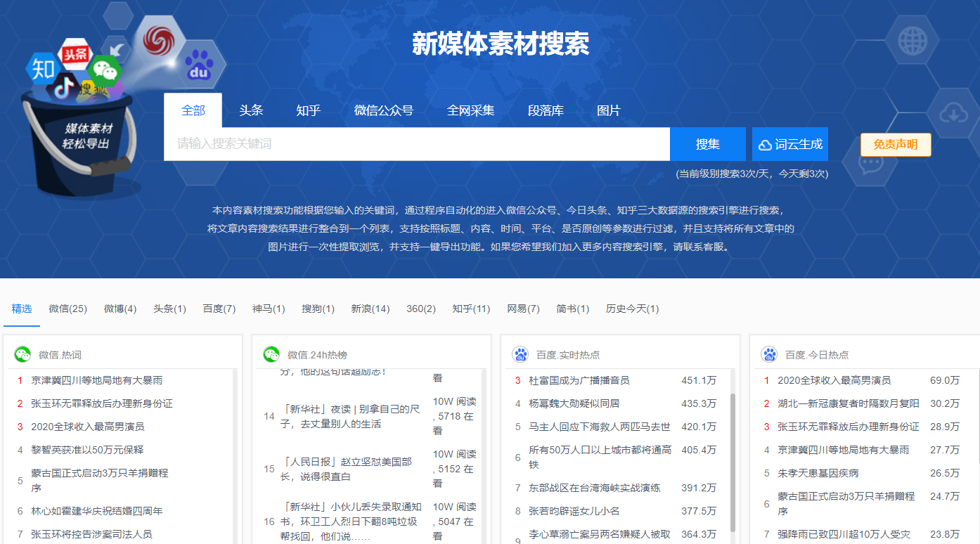Click the WeChat icon in 微信.热词 card
980x544 pixels.
pos(22,355)
